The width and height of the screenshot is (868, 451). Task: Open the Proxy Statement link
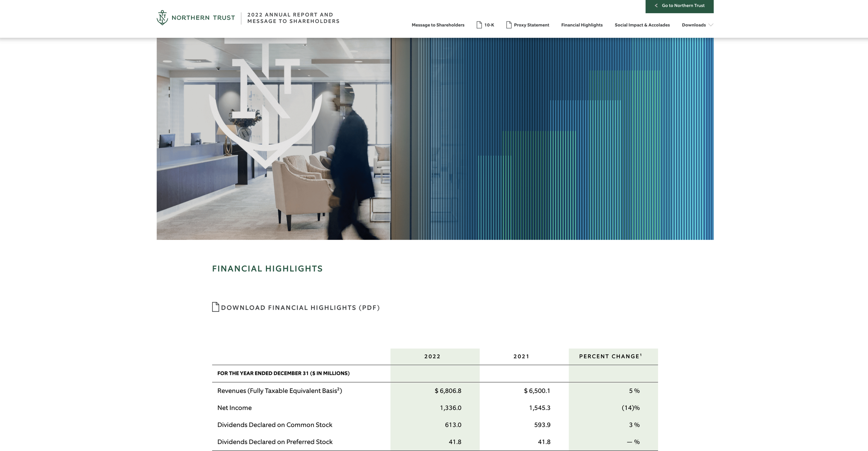click(531, 25)
